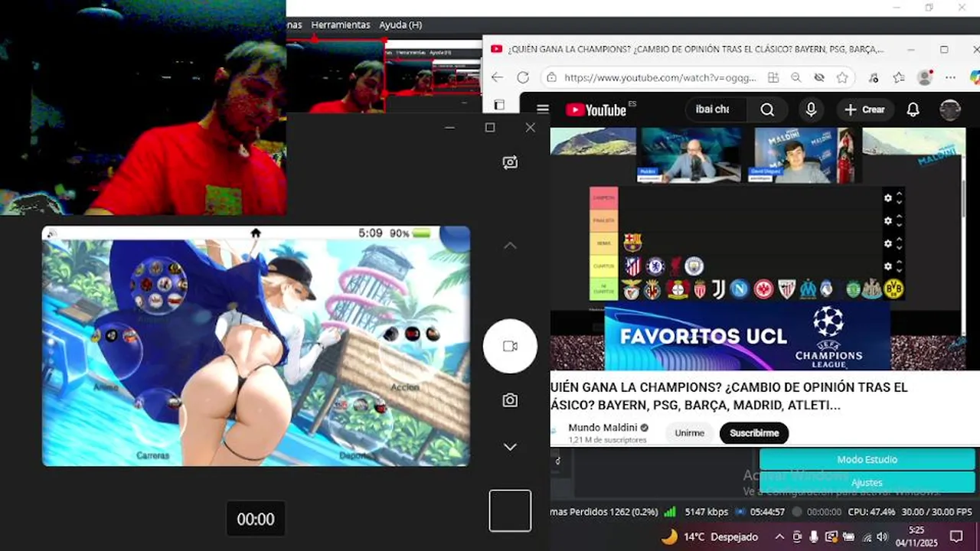The height and width of the screenshot is (551, 980).
Task: Subscribe with the Suscribirme button
Action: [754, 433]
